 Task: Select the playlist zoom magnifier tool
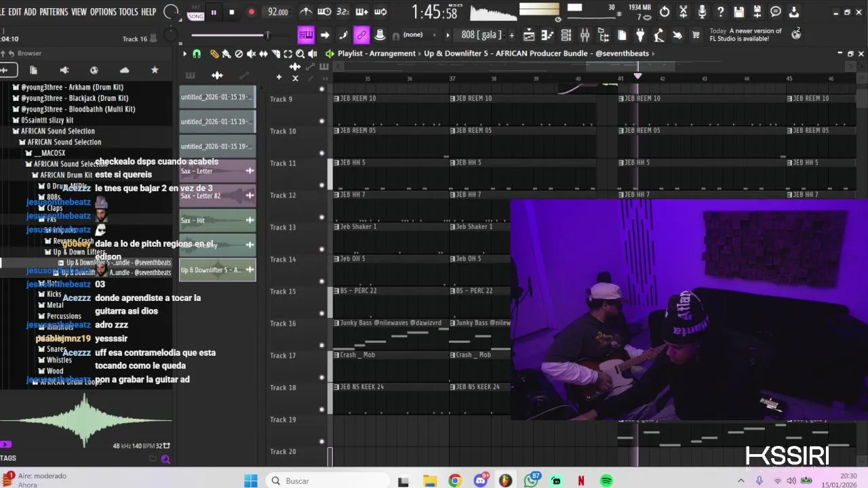pos(300,54)
